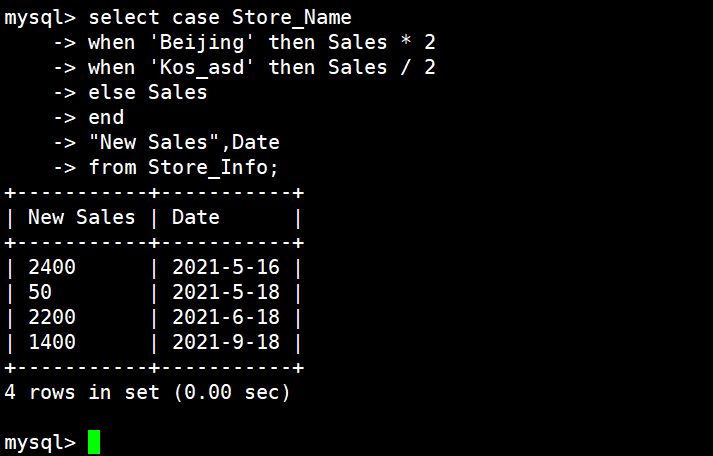The height and width of the screenshot is (456, 713).
Task: Pick the 2200 sales value in the table
Action: (x=52, y=317)
